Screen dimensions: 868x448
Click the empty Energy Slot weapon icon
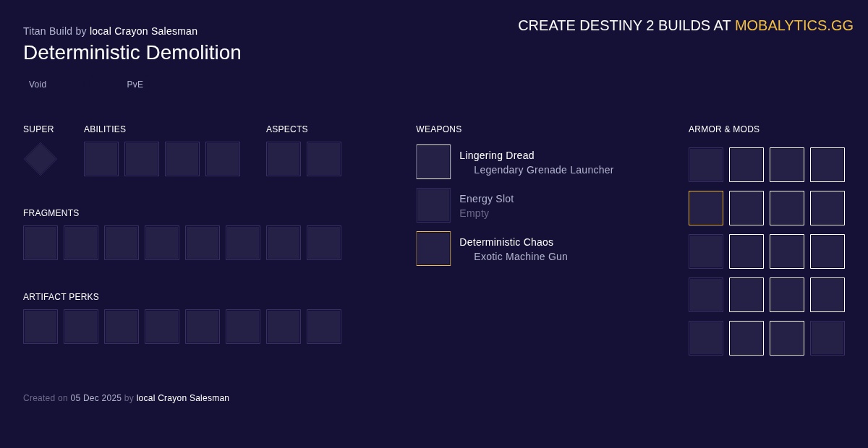(433, 205)
